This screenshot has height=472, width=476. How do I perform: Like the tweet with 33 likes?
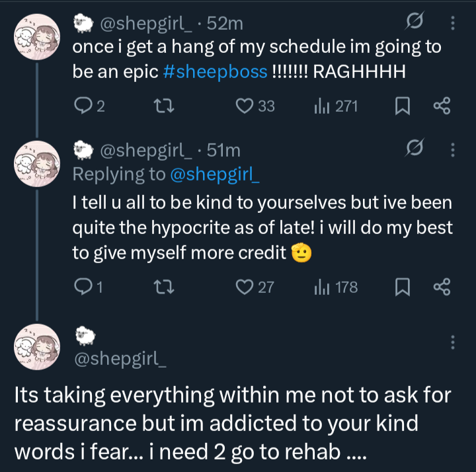click(245, 106)
